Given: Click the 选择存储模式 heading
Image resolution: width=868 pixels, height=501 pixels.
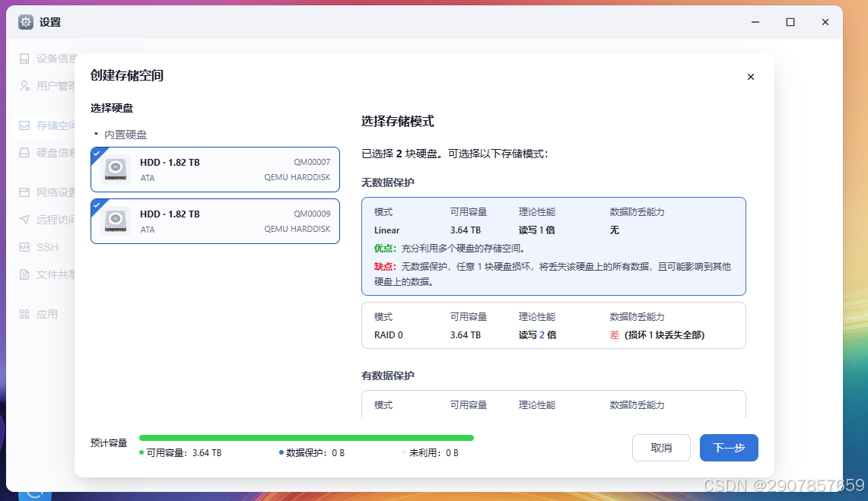Looking at the screenshot, I should pos(397,122).
